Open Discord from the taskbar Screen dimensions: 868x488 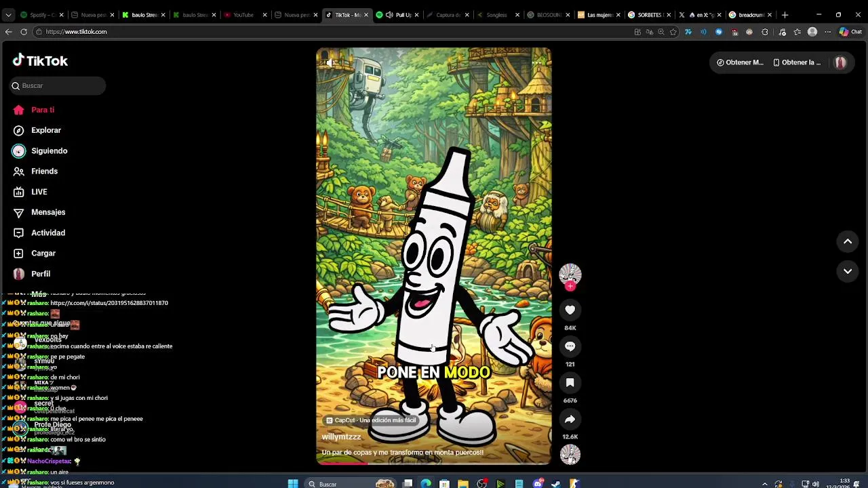(x=538, y=484)
